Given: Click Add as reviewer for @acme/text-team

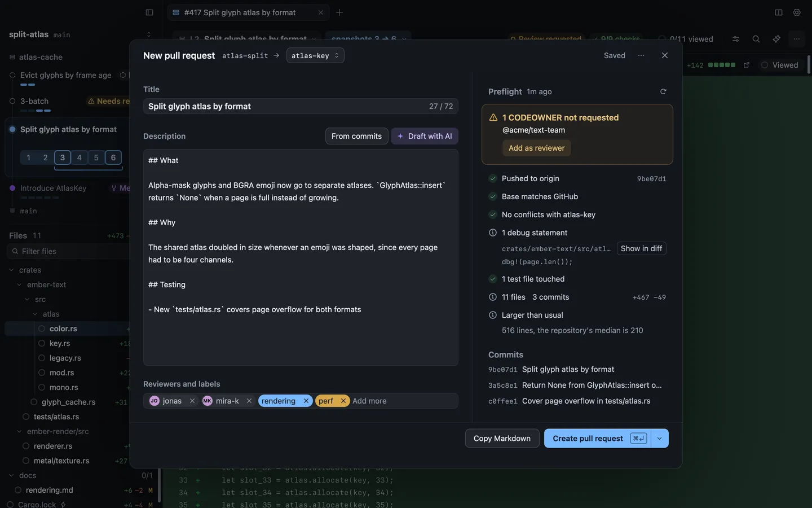Looking at the screenshot, I should [537, 148].
